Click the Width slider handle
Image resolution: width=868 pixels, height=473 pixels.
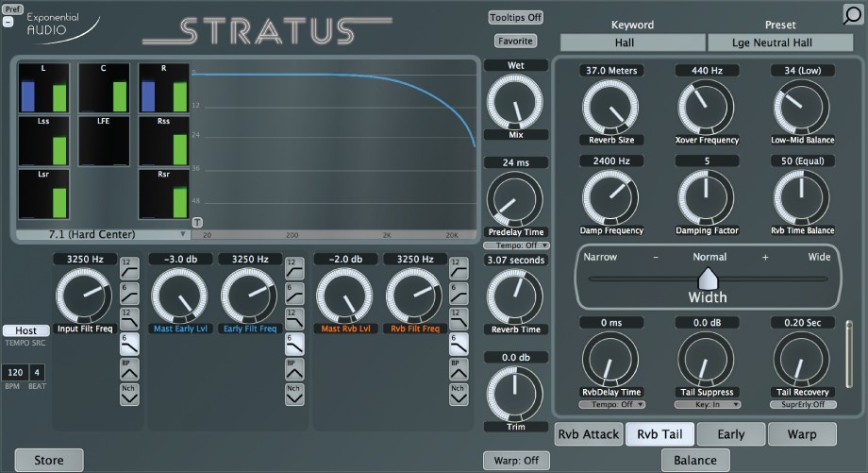click(708, 279)
